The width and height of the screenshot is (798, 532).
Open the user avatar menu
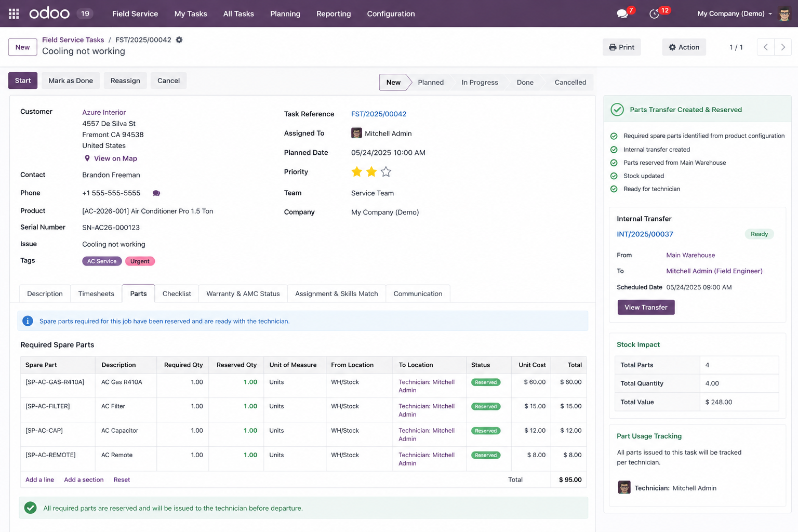(784, 14)
